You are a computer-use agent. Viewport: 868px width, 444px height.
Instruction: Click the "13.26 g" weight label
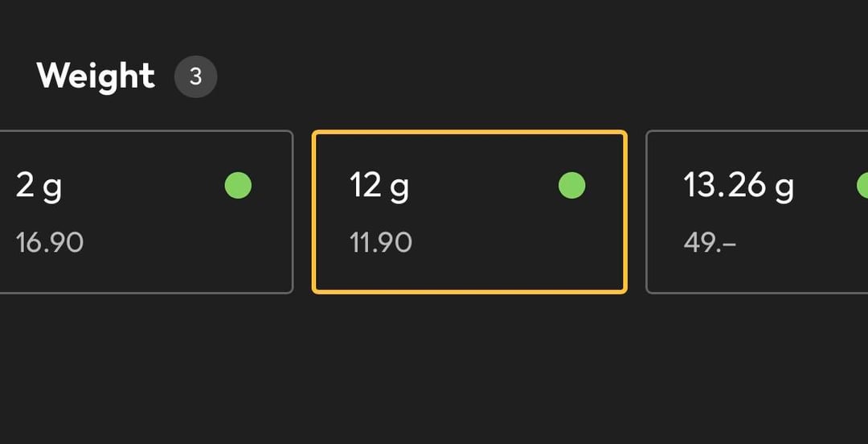pos(739,187)
